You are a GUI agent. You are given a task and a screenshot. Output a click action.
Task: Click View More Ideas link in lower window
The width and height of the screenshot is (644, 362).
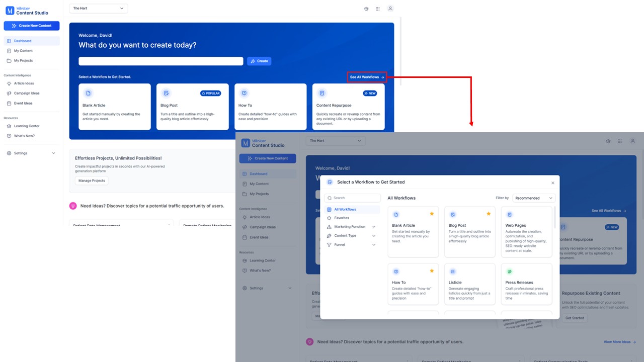[x=620, y=342]
